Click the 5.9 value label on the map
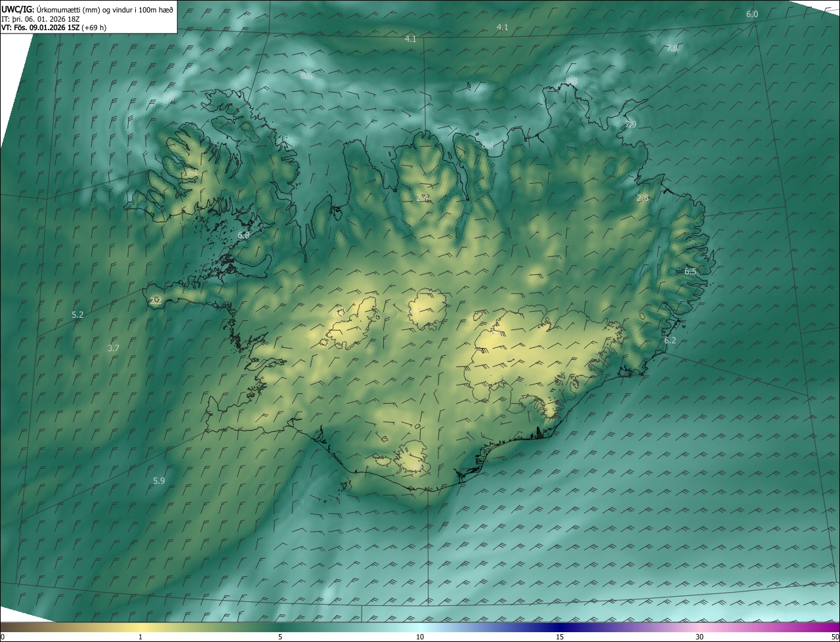The width and height of the screenshot is (840, 642). (x=159, y=481)
